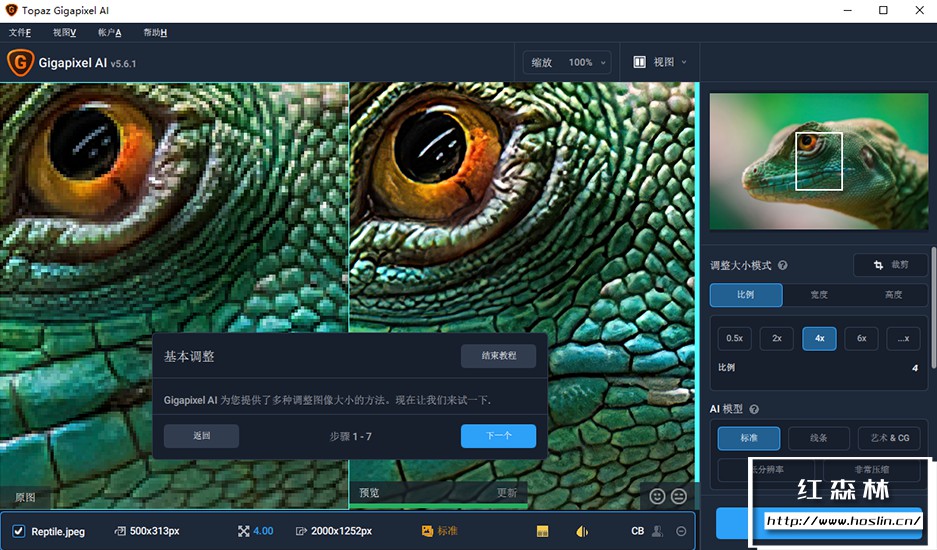The width and height of the screenshot is (937, 550).
Task: Choose the 6x scale option
Action: pyautogui.click(x=862, y=338)
